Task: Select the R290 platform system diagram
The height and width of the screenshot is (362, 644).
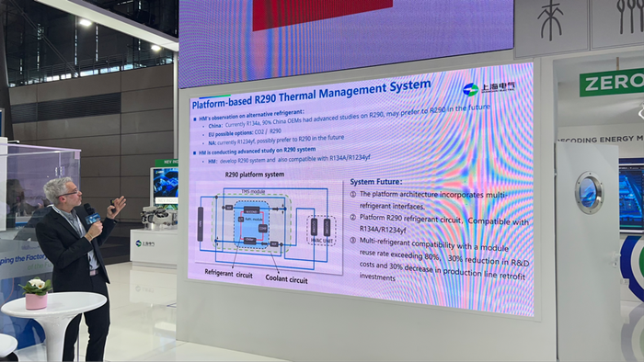Action: [x=269, y=226]
